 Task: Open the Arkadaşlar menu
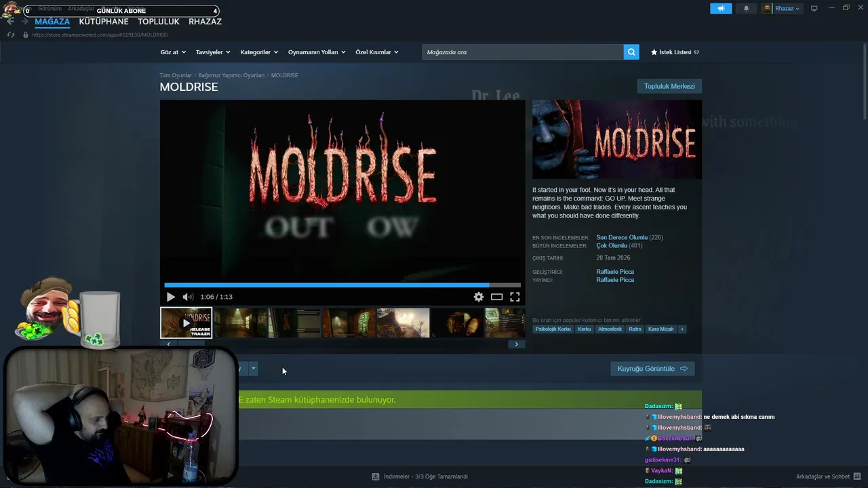(x=81, y=8)
